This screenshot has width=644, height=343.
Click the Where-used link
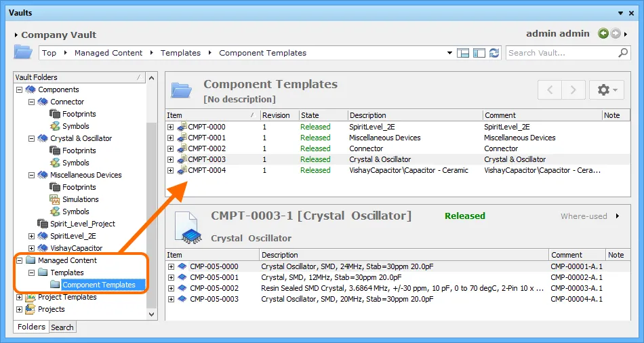584,216
